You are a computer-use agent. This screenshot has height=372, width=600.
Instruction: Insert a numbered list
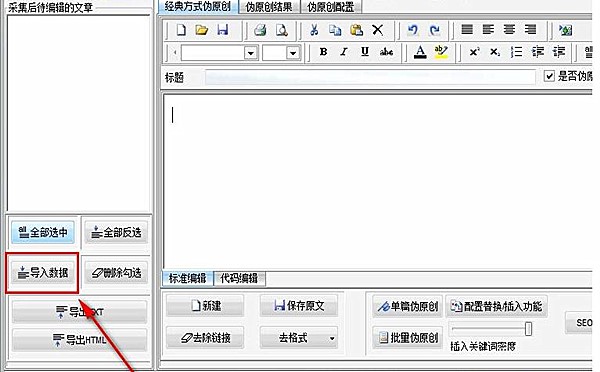[517, 52]
